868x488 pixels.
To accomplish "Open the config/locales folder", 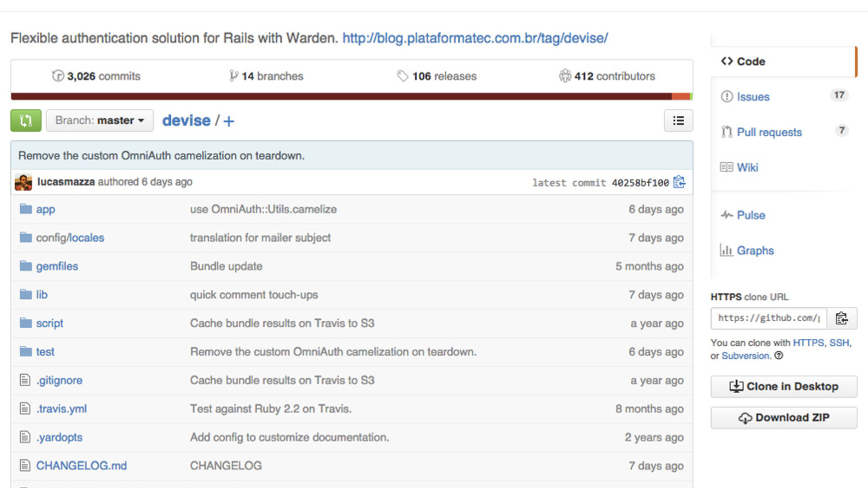I will pyautogui.click(x=70, y=237).
